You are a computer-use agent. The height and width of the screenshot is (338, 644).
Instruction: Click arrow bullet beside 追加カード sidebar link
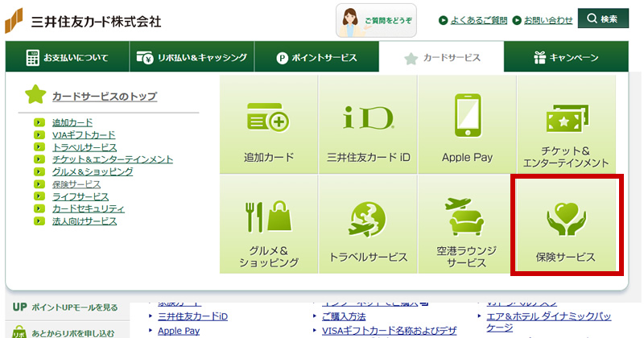(x=39, y=122)
